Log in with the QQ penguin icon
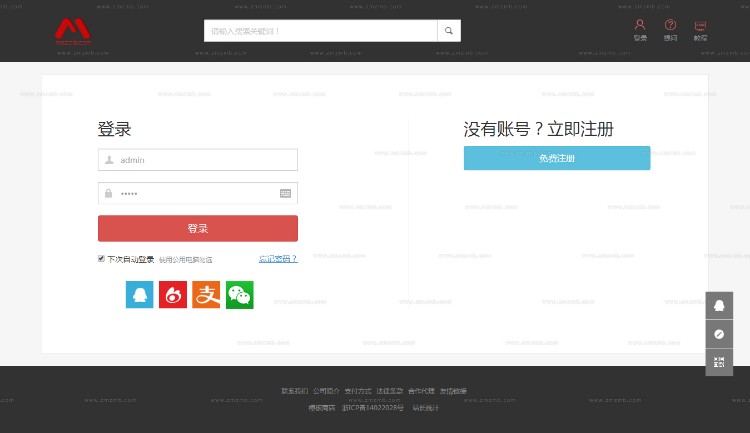750x433 pixels. point(140,295)
